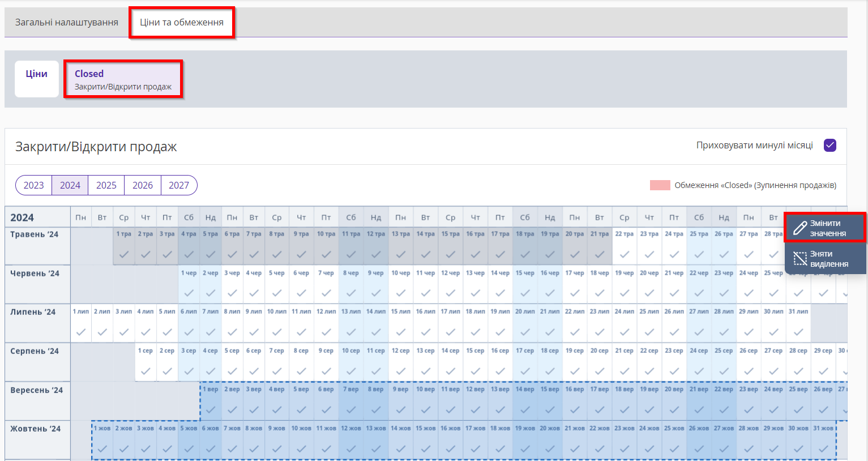This screenshot has width=868, height=461.
Task: Click the deselect icon for Зняти виділення
Action: [x=799, y=259]
